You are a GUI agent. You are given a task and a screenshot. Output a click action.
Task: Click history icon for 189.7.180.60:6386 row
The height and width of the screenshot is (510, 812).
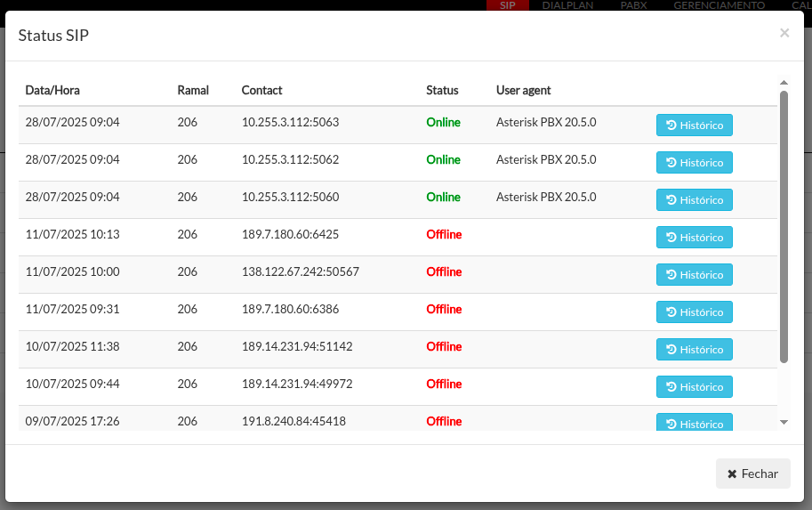tap(671, 312)
